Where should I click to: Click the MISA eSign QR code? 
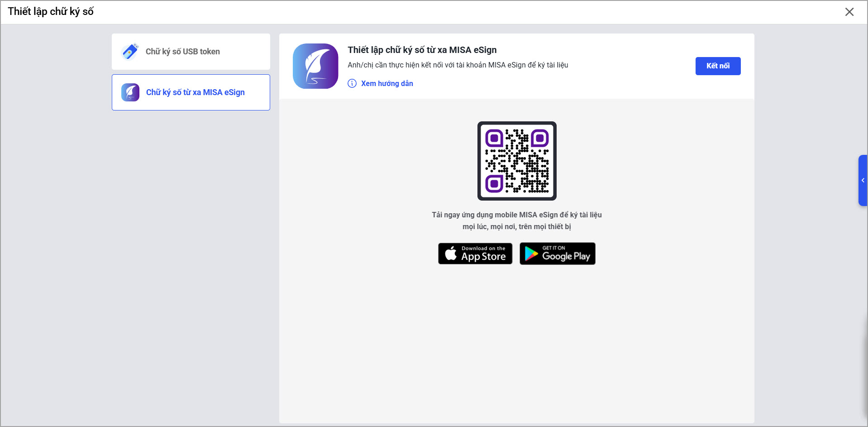pyautogui.click(x=517, y=161)
